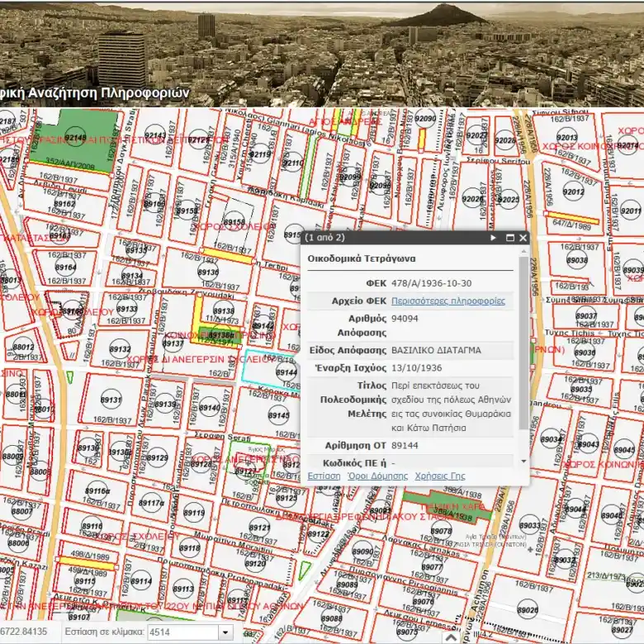Screen dimensions: 644x644
Task: Select the cyan-highlighted block 89144
Action: click(x=271, y=371)
